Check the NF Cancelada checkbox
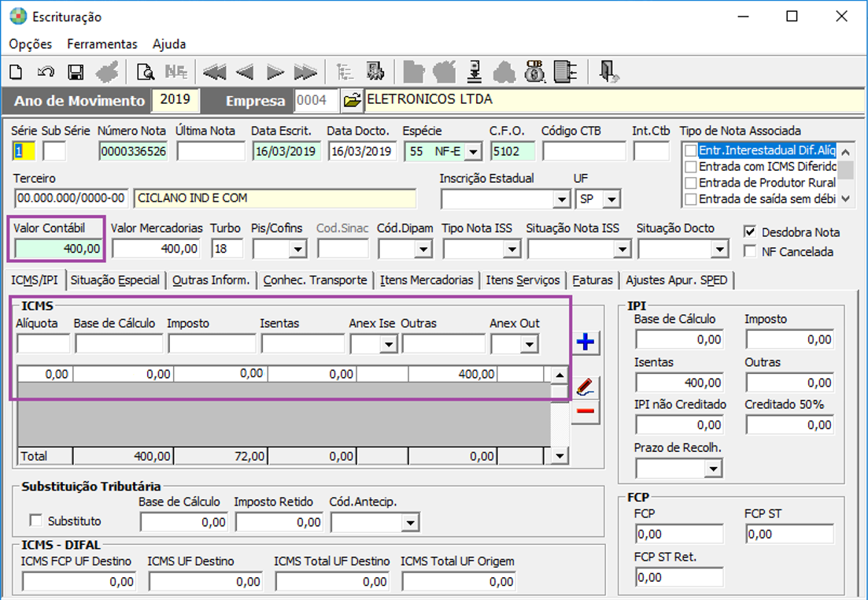This screenshot has width=868, height=600. (x=750, y=251)
